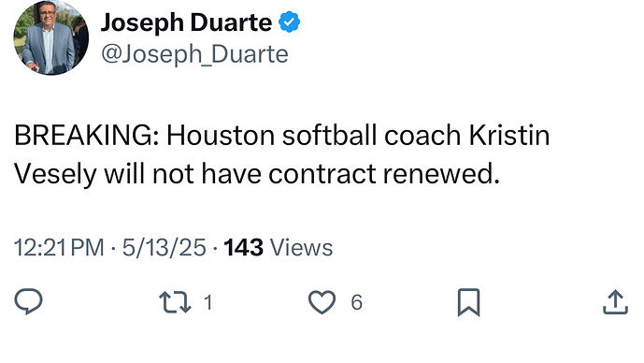Open the Joseph Duarte display name link
The height and width of the screenshot is (363, 644).
[186, 23]
